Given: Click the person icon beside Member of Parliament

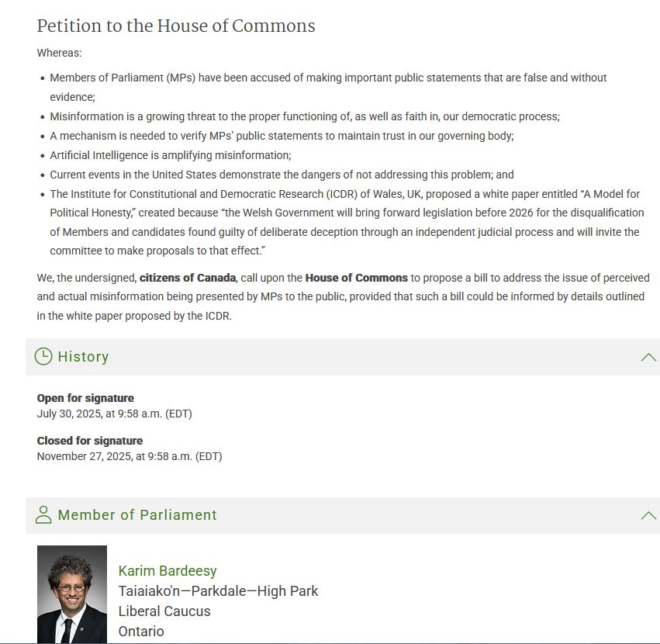Looking at the screenshot, I should click(x=44, y=514).
